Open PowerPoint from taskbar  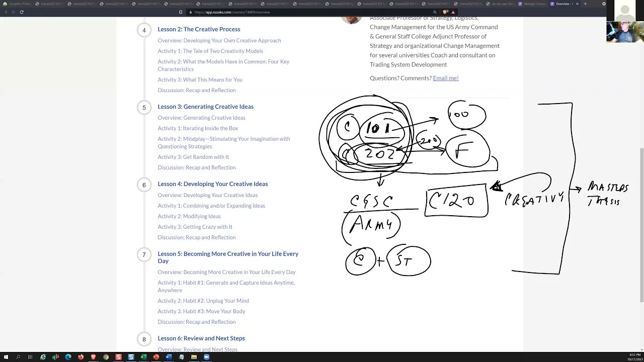(156, 357)
